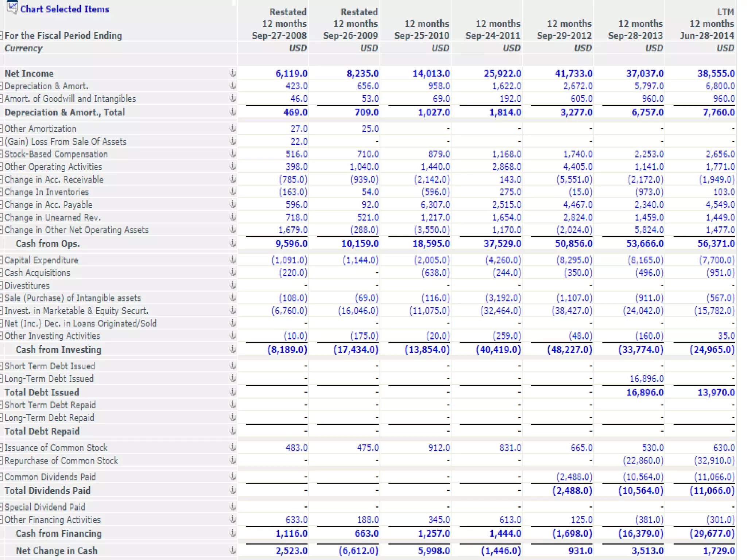Click Cash from Ops. LTM value 56,371.0
747x560 pixels.
(716, 244)
